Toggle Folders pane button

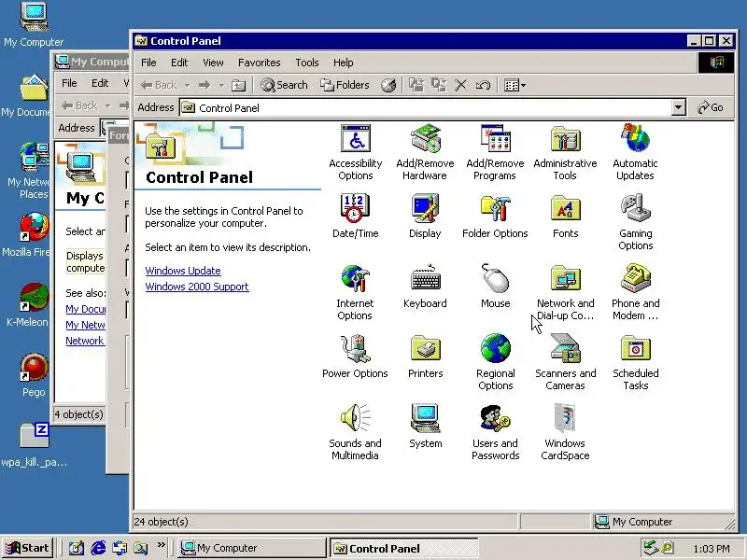(x=345, y=85)
